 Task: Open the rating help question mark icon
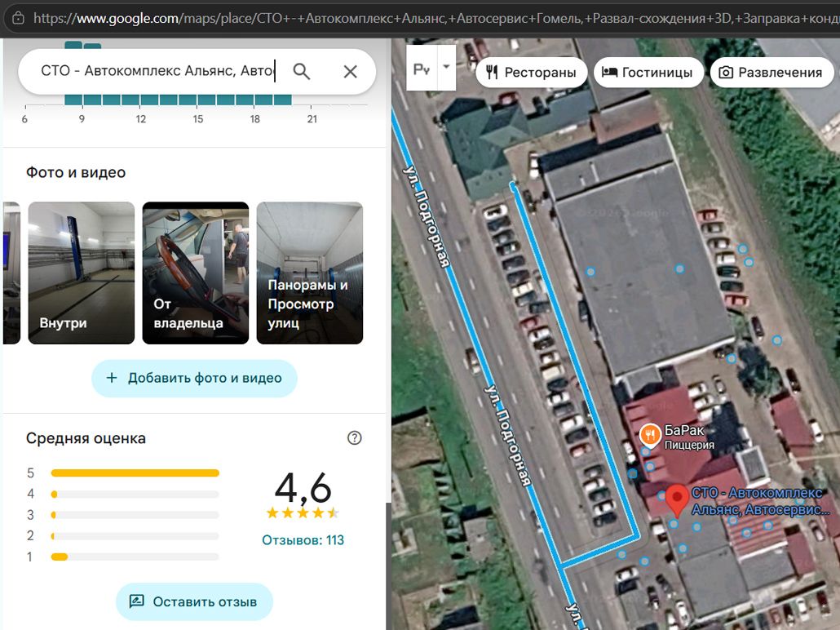coord(355,438)
